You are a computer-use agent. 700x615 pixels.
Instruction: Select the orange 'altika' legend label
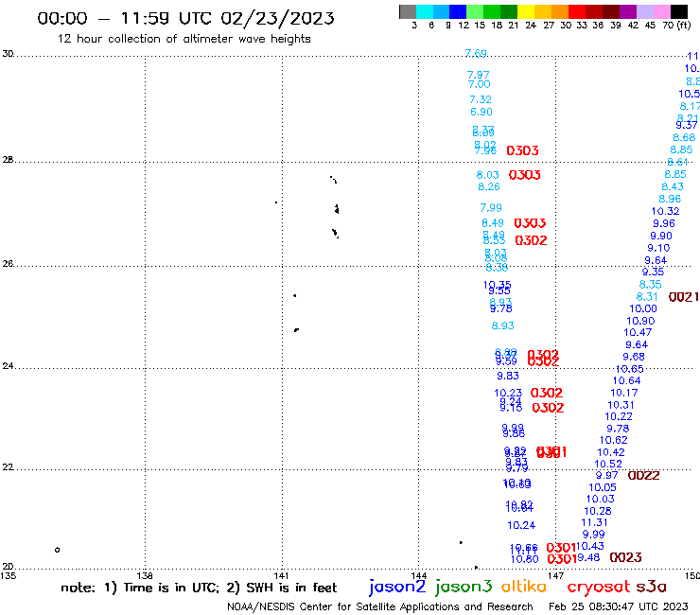[x=524, y=586]
